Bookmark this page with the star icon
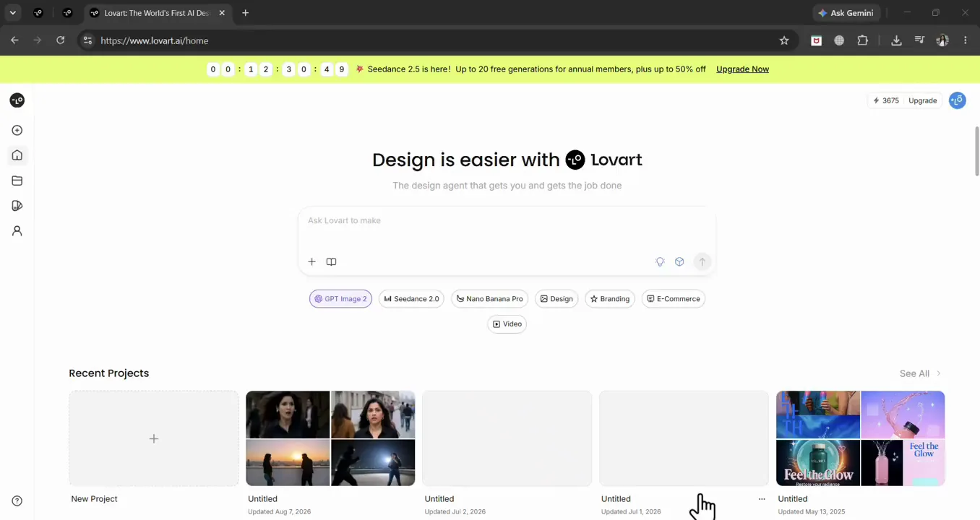This screenshot has height=520, width=980. (784, 40)
